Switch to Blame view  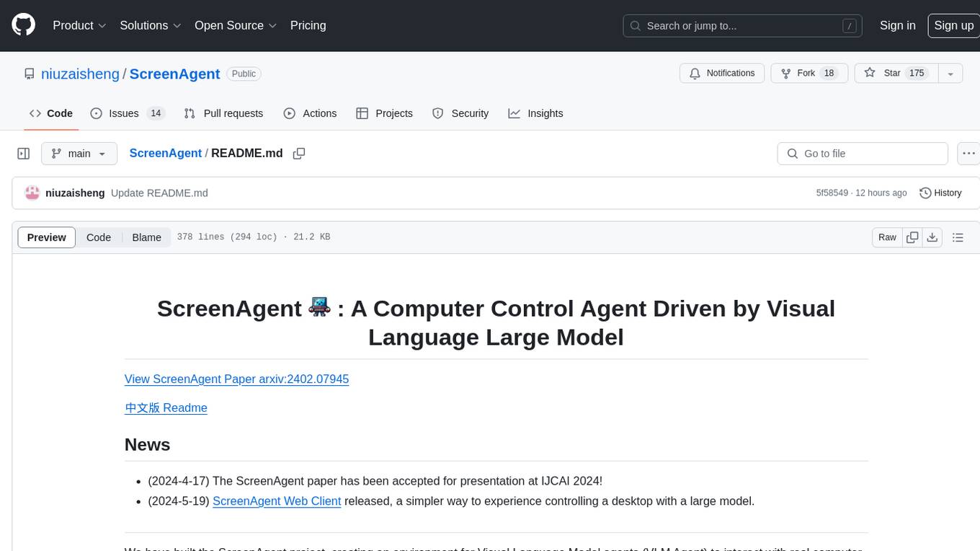[146, 237]
